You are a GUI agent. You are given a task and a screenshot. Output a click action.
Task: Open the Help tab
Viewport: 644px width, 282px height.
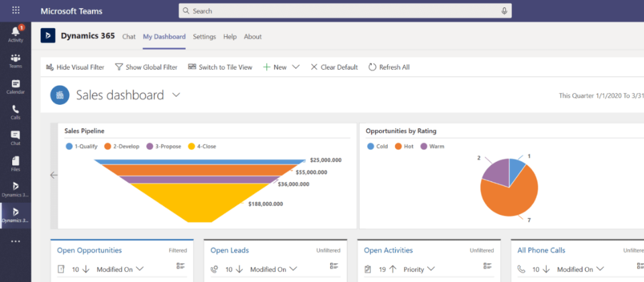tap(230, 36)
